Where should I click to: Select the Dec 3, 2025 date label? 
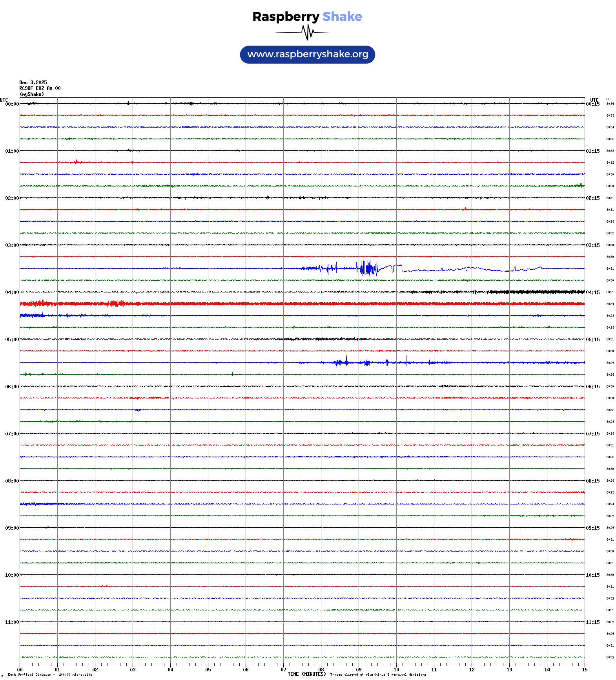(33, 82)
